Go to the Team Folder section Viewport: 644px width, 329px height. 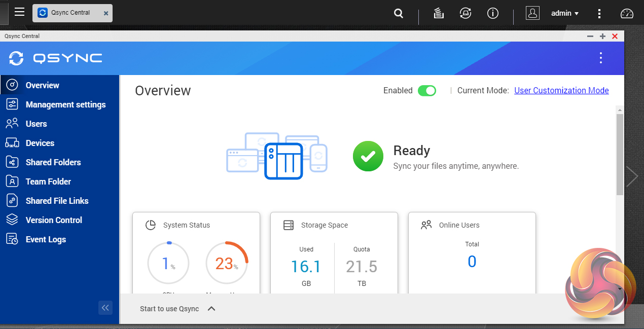coord(48,181)
